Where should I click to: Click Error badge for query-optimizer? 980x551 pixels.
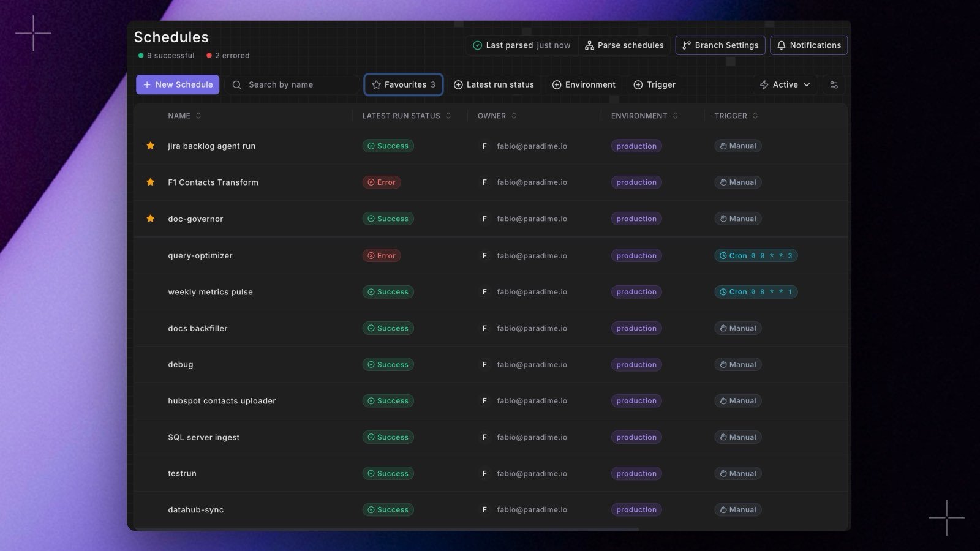tap(381, 255)
